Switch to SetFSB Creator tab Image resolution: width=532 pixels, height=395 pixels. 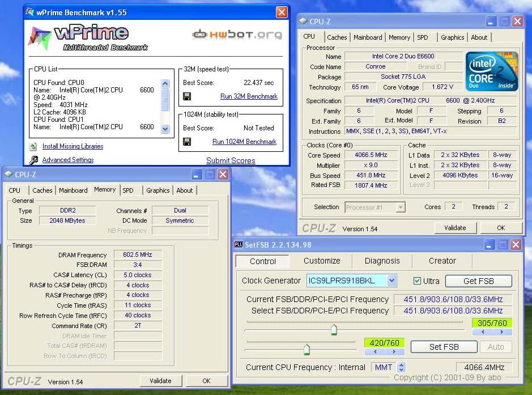coord(442,261)
